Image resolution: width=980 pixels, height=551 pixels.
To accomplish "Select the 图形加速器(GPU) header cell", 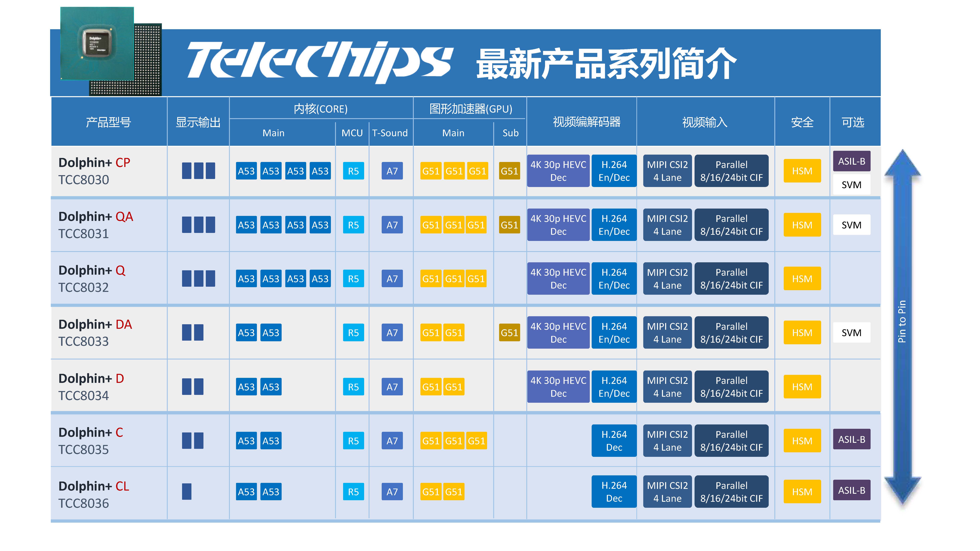I will [471, 109].
